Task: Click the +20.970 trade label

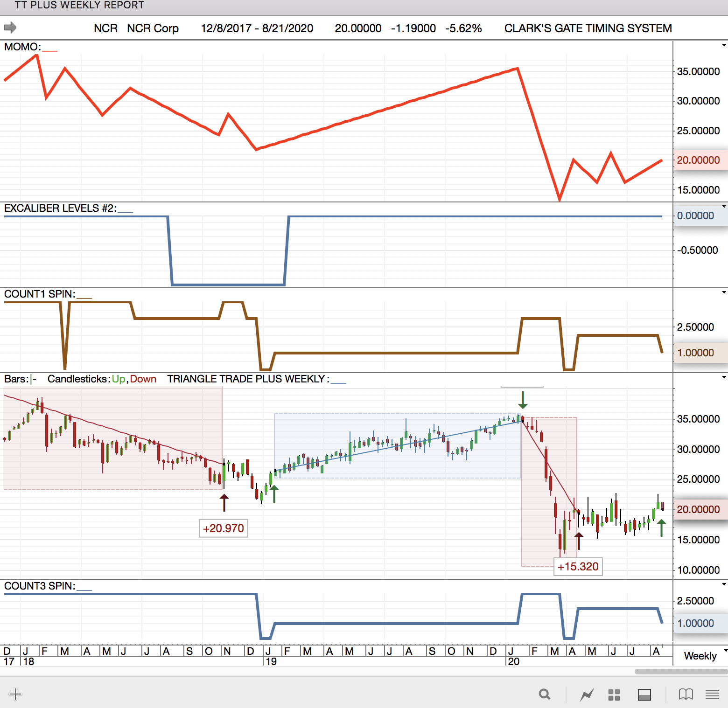Action: (224, 528)
